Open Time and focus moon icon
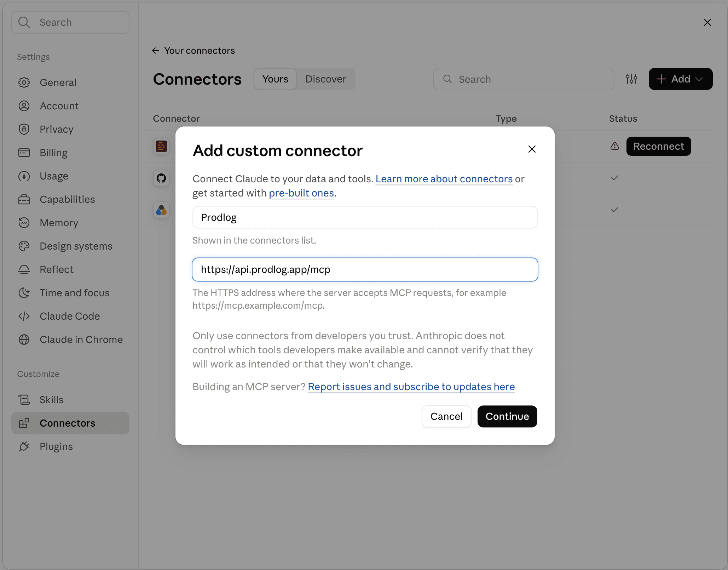728x570 pixels. point(24,293)
